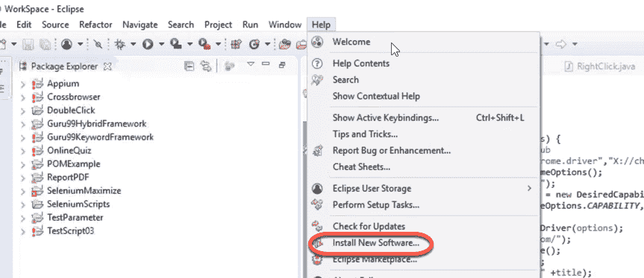Open dropdown arrow beside user account icon

(x=80, y=44)
